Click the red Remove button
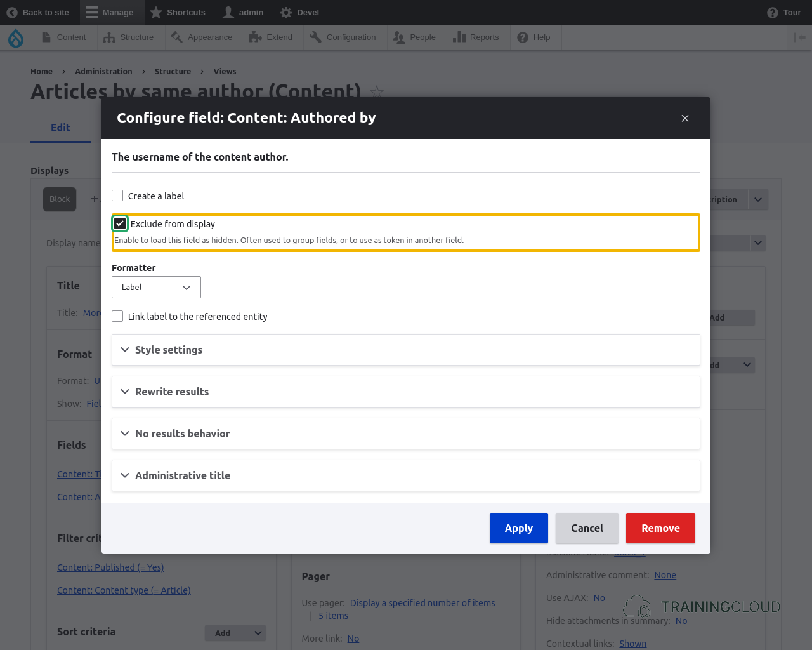 pos(660,528)
